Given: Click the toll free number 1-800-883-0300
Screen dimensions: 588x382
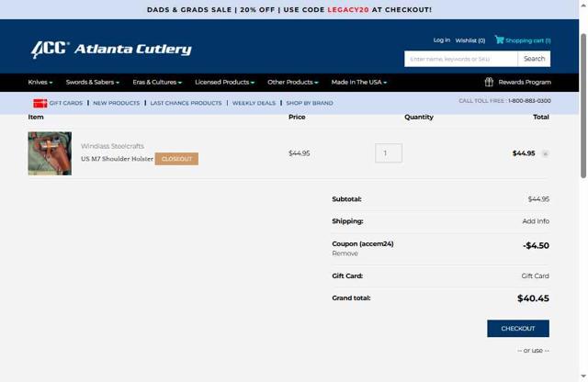Looking at the screenshot, I should (x=529, y=101).
